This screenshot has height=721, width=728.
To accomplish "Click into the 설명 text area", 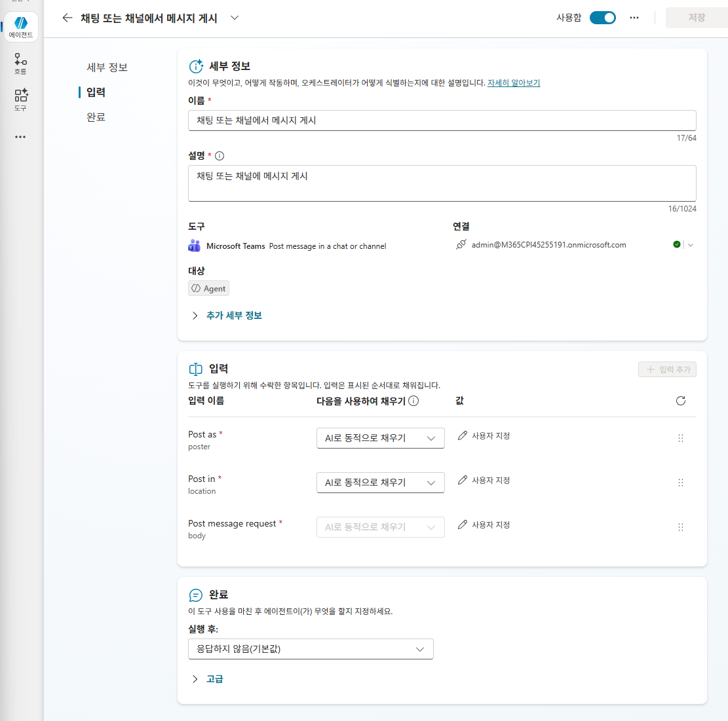I will tap(442, 183).
